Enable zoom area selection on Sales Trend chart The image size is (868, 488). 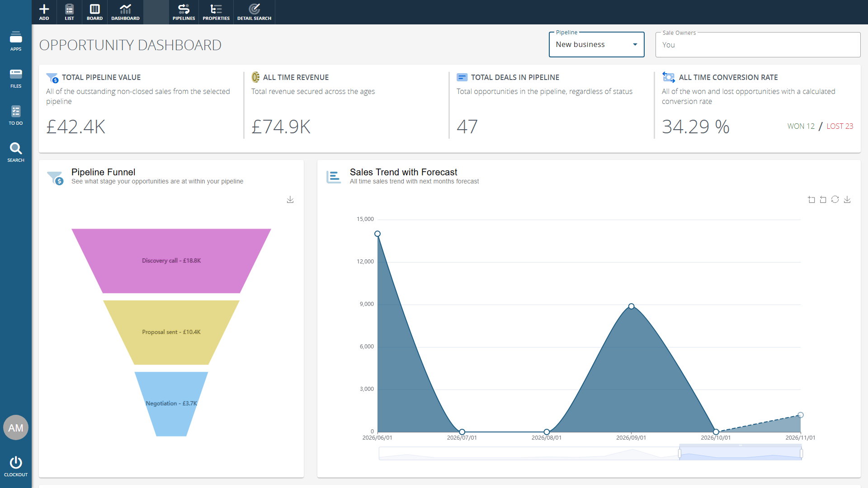coord(811,200)
